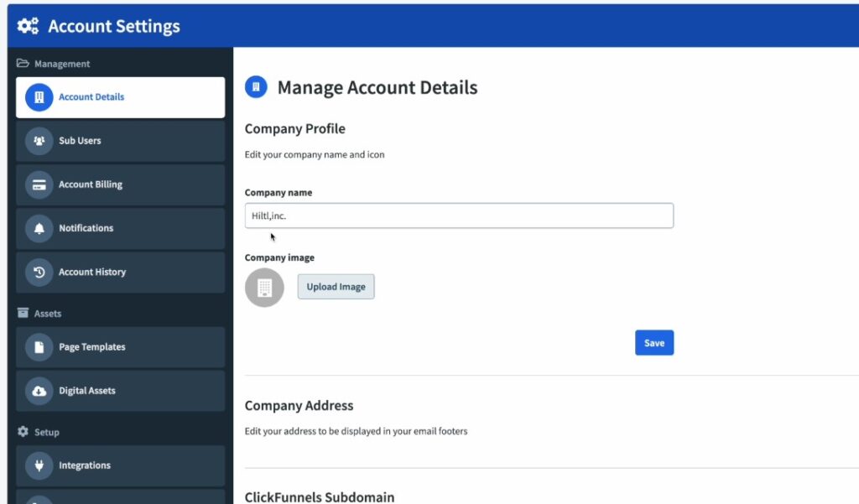This screenshot has width=859, height=504.
Task: Click the email footers address description text
Action: point(356,431)
